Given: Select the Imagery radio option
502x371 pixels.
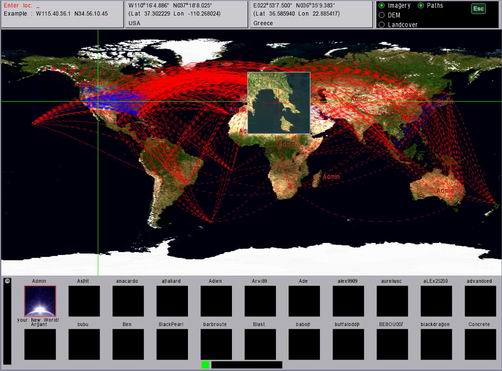Looking at the screenshot, I should pyautogui.click(x=382, y=6).
